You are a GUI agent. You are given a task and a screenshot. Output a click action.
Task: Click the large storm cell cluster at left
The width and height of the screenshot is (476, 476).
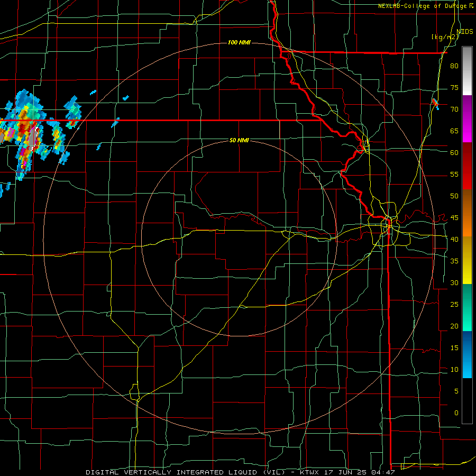pos(26,134)
